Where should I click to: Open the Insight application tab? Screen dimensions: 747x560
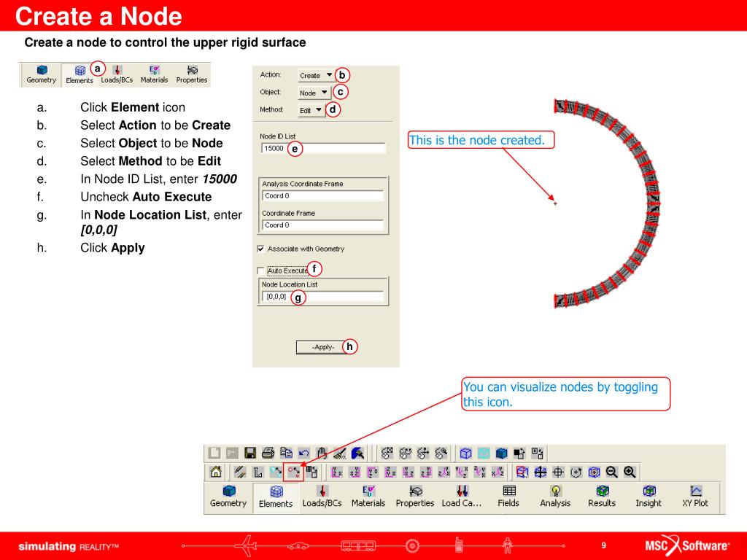point(649,497)
